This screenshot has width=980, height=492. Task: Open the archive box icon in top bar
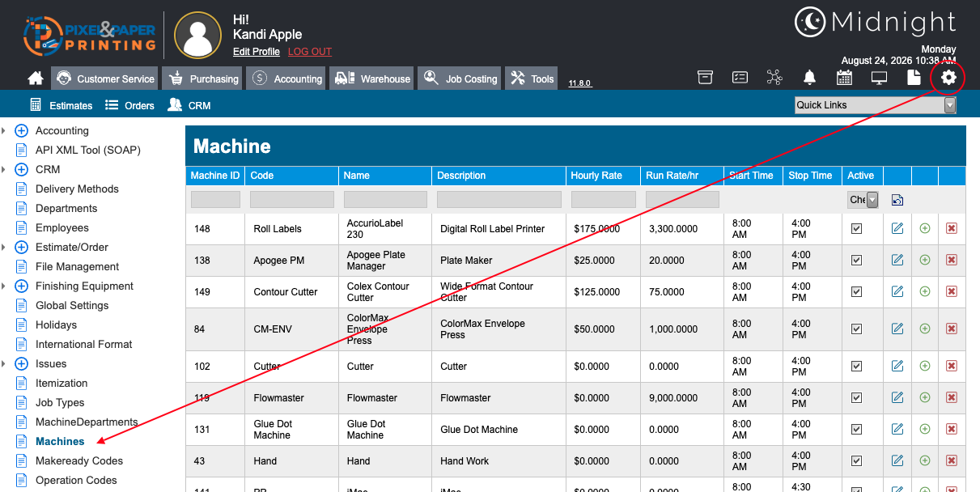pos(706,78)
